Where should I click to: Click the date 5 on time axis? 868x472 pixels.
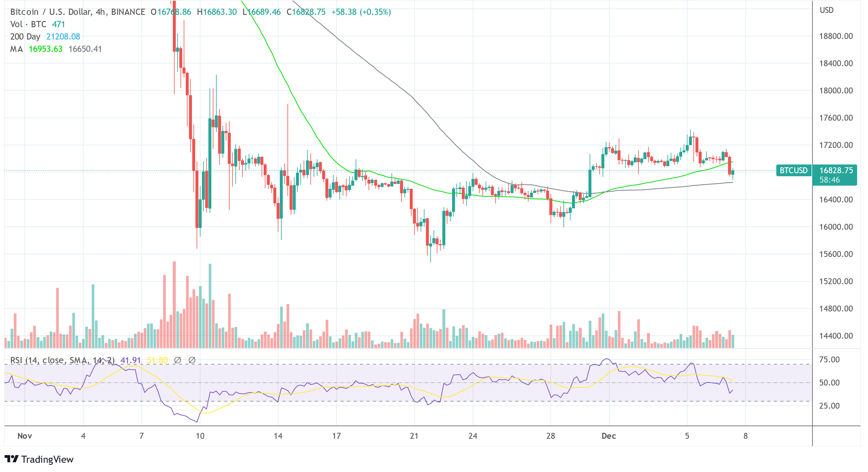[687, 436]
